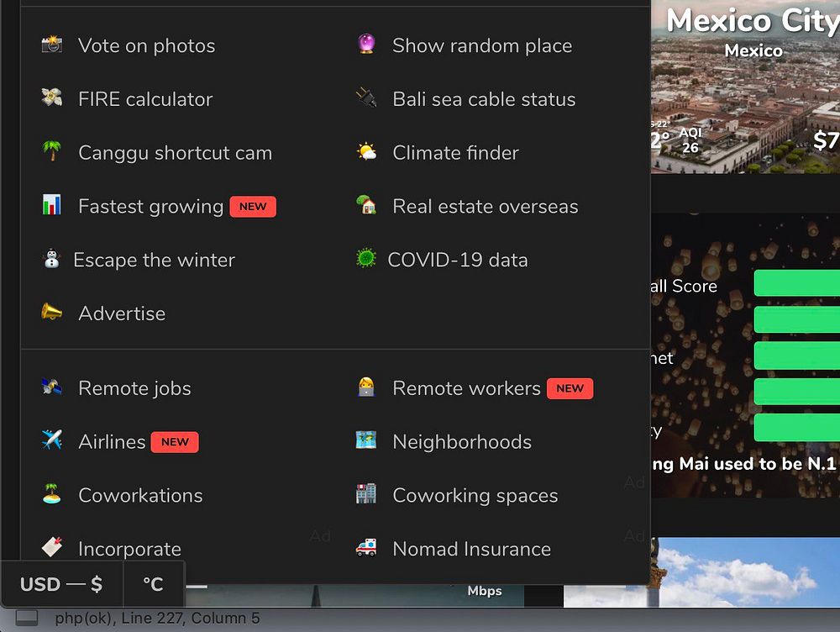Open Real estate overseas link

(x=486, y=207)
